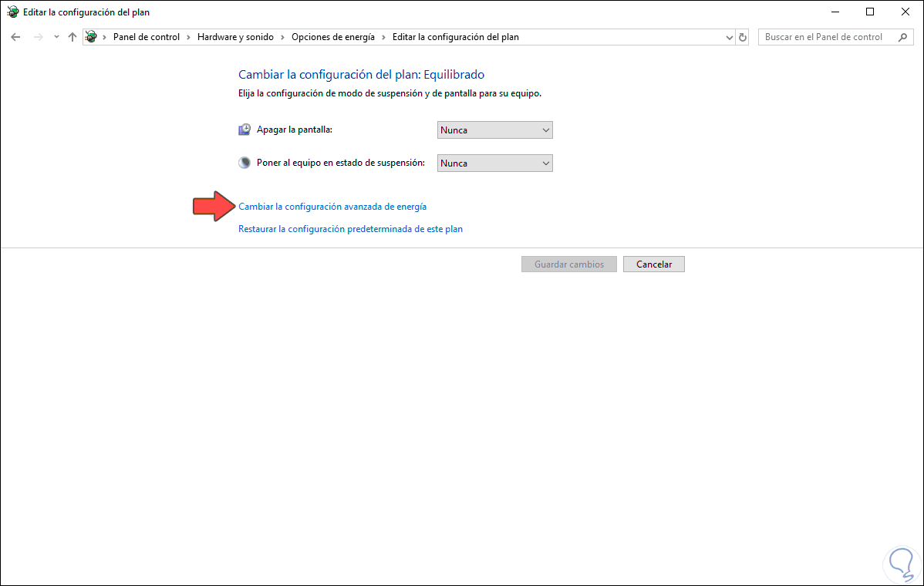Expand chevron after 'Panel de control' breadcrumb
924x586 pixels.
[188, 37]
